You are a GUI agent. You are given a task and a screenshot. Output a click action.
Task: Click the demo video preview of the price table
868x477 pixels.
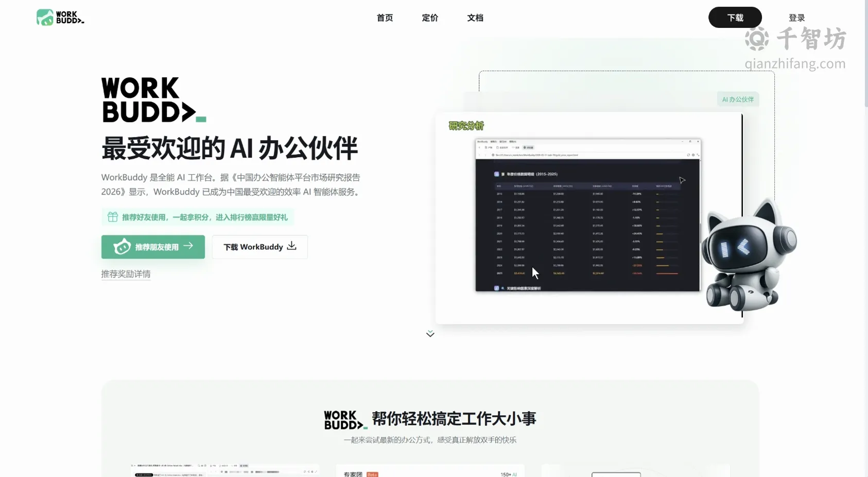click(587, 215)
